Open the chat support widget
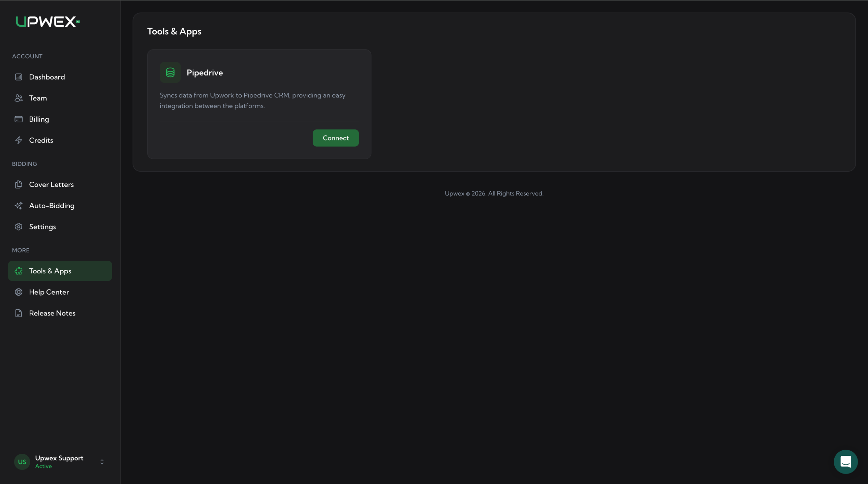Viewport: 868px width, 484px height. point(846,462)
